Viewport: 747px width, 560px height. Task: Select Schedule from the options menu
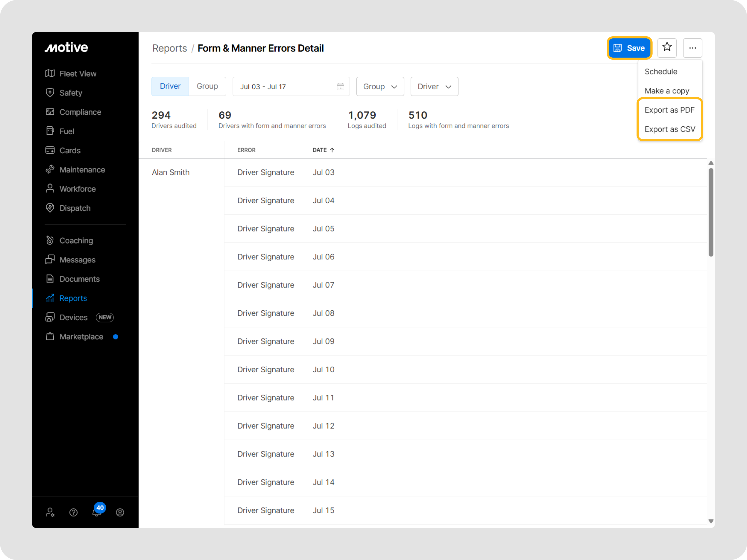click(x=661, y=71)
